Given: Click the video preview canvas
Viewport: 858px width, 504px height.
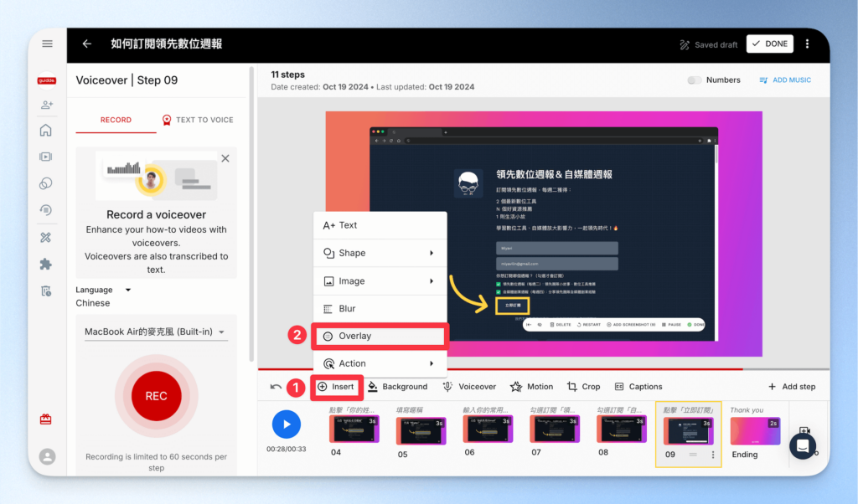Looking at the screenshot, I should 543,234.
